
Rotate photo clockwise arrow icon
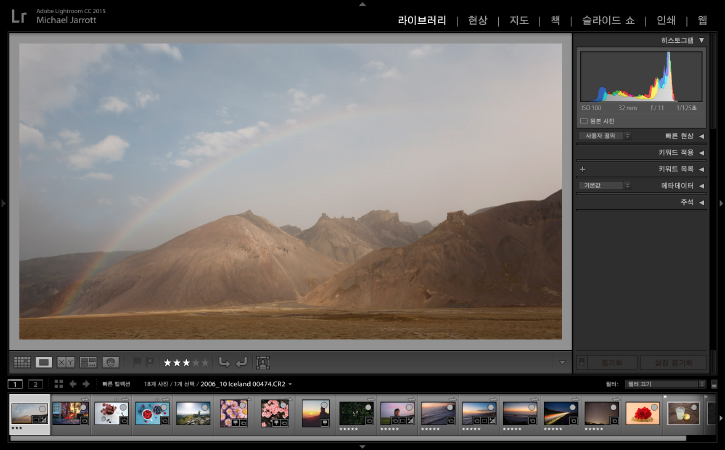pyautogui.click(x=241, y=363)
